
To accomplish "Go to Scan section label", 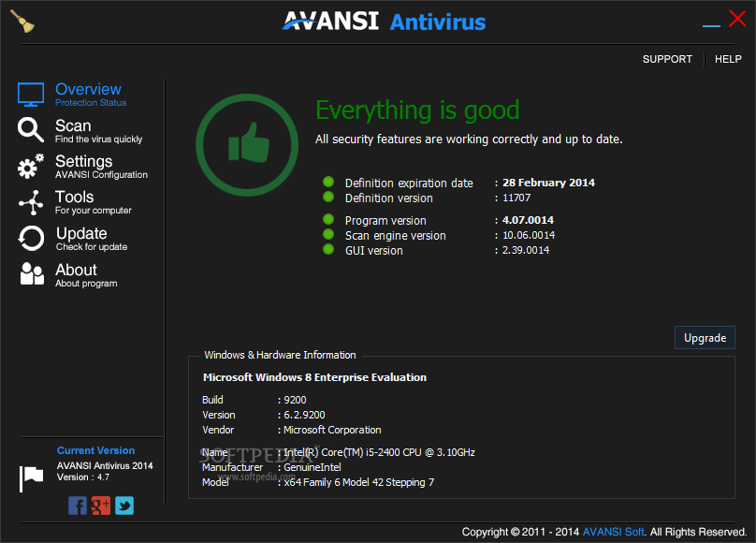I will pyautogui.click(x=73, y=125).
